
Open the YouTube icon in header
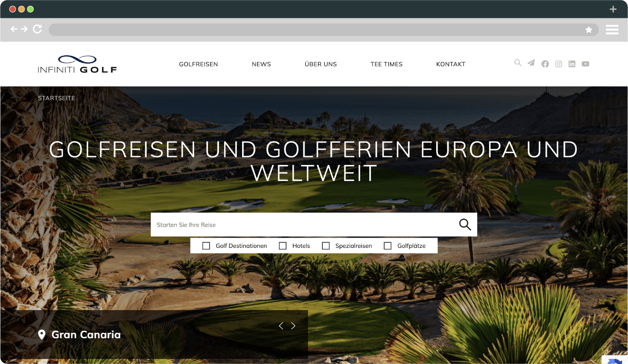click(585, 64)
